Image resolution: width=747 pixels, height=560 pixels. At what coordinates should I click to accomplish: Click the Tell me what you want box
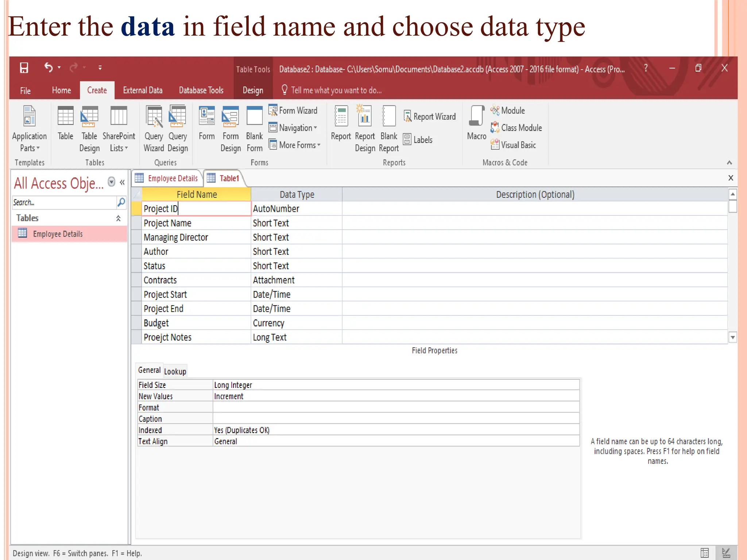[x=332, y=90]
